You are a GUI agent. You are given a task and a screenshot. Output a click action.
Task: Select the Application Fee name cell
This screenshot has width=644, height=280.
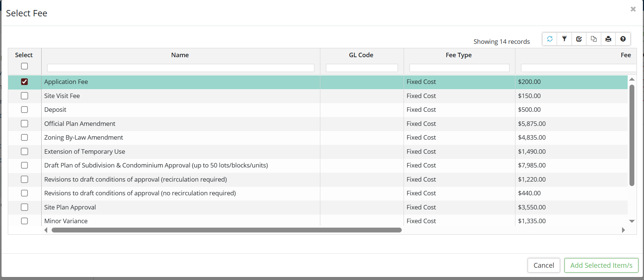coord(66,82)
